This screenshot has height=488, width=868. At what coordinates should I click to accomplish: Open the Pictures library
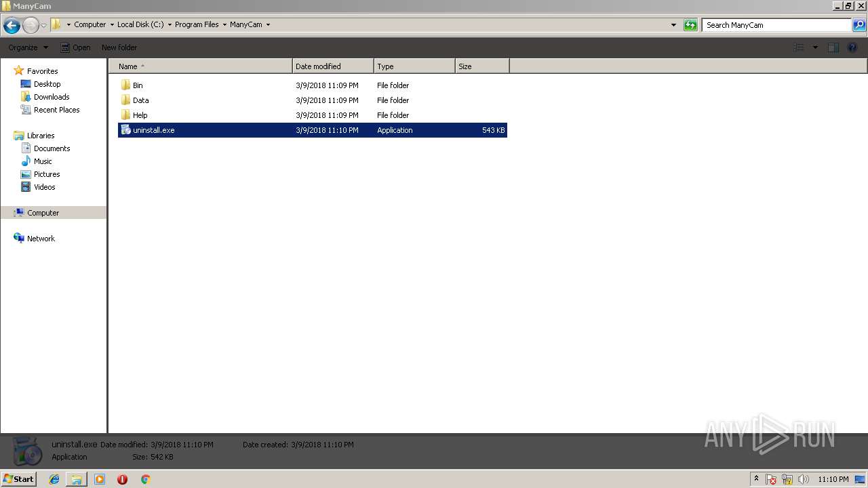pos(47,174)
